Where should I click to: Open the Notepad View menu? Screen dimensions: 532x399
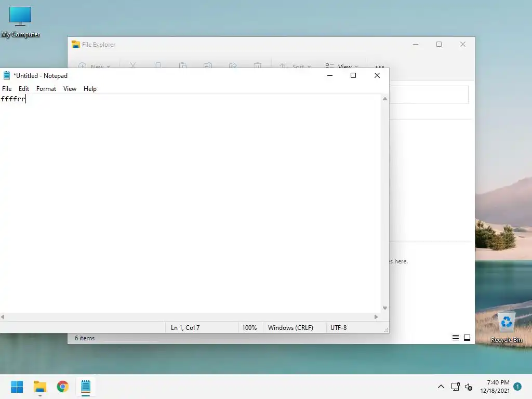[x=70, y=88]
